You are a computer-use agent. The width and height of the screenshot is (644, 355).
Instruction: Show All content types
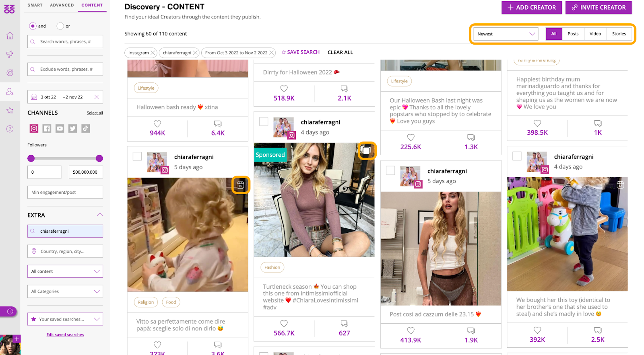[554, 34]
